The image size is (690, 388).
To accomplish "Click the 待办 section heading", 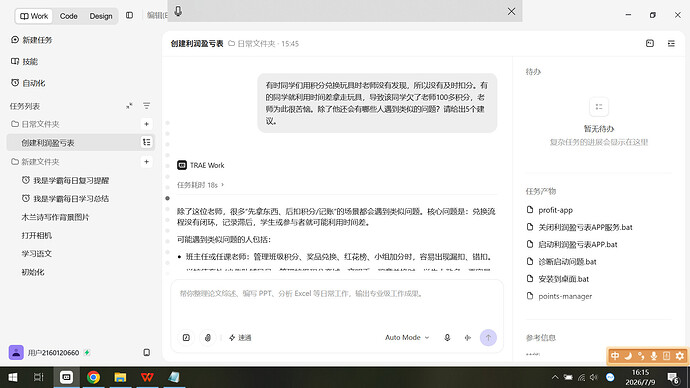I will click(x=533, y=72).
